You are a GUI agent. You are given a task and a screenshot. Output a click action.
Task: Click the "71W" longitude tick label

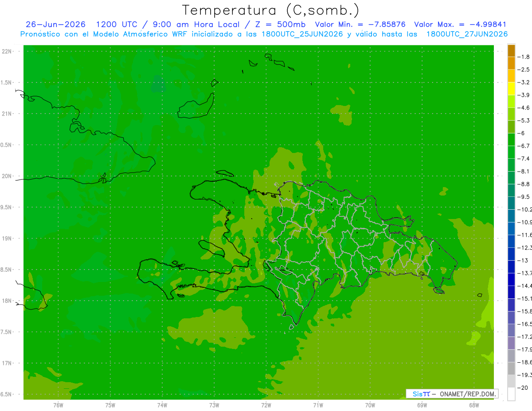(x=318, y=405)
